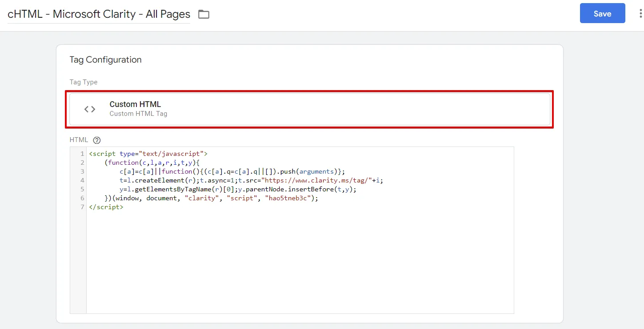
Task: Click the 'Tag Configuration' heading
Action: 105,59
